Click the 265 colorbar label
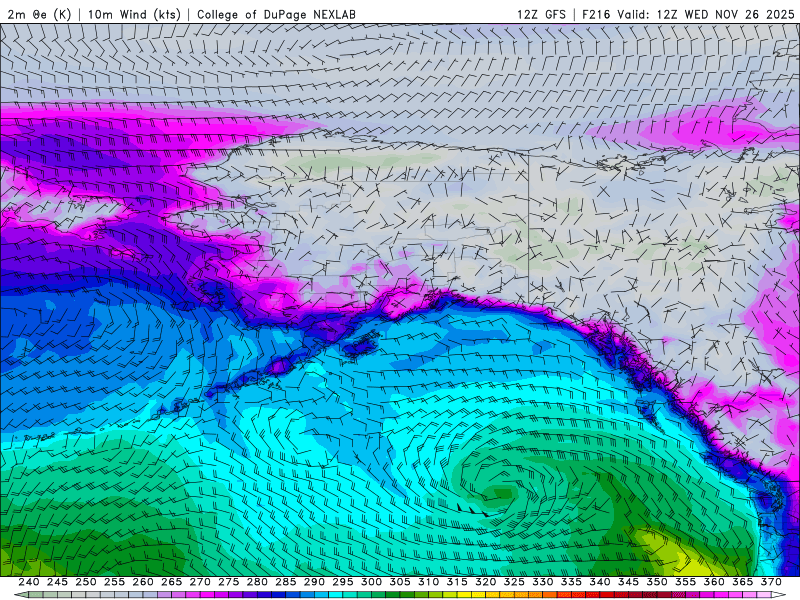This screenshot has height=600, width=800. (171, 582)
